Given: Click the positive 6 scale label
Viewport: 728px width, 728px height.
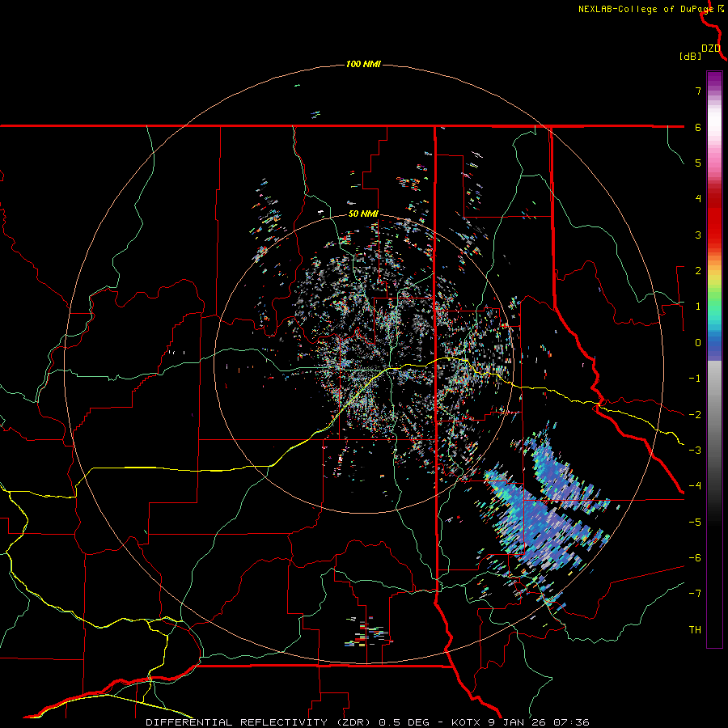Looking at the screenshot, I should [x=698, y=127].
